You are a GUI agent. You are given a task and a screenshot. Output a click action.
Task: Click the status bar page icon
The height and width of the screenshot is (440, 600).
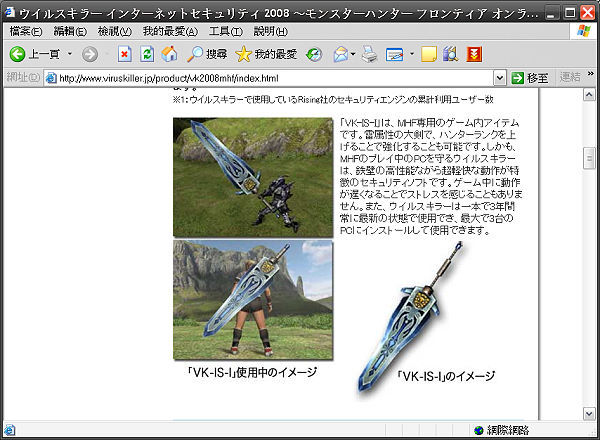[x=10, y=430]
